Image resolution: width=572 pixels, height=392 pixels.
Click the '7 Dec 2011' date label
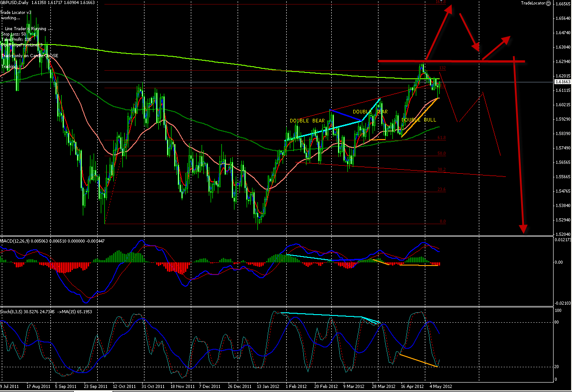click(x=209, y=387)
